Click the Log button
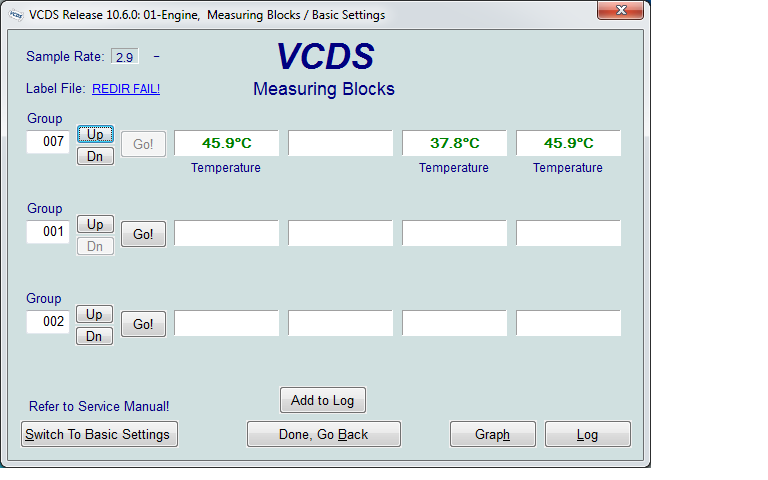This screenshot has width=768, height=480. click(588, 434)
